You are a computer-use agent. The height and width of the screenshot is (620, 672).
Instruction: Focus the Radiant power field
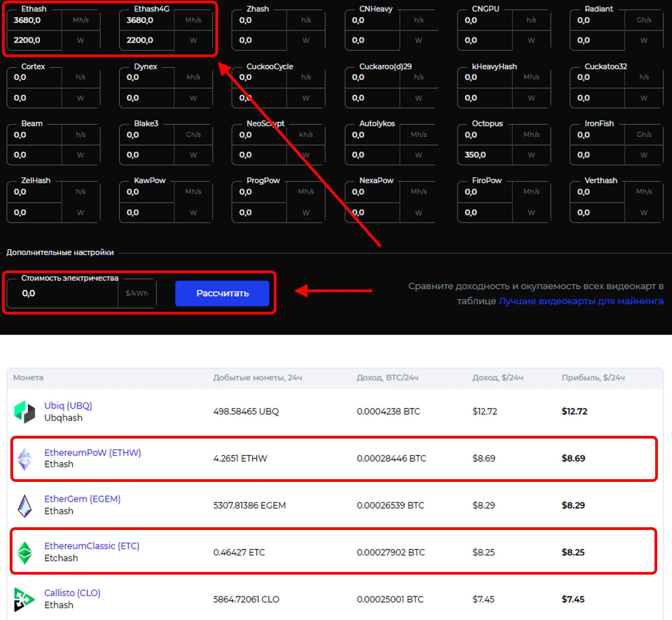click(598, 40)
